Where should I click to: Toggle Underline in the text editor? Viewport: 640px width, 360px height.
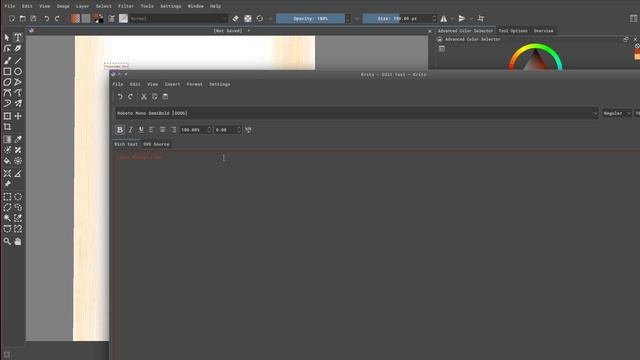[141, 130]
